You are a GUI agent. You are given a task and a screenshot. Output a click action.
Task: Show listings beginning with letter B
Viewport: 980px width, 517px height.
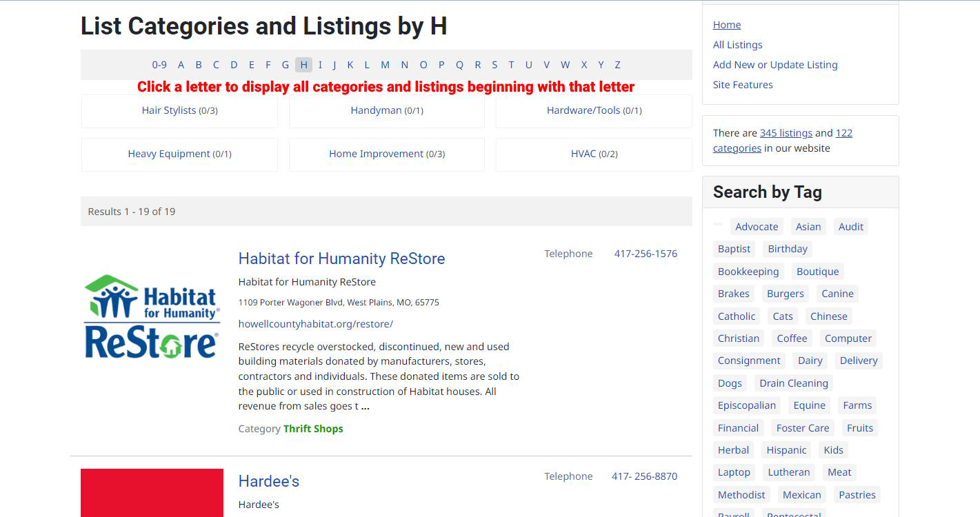[199, 65]
